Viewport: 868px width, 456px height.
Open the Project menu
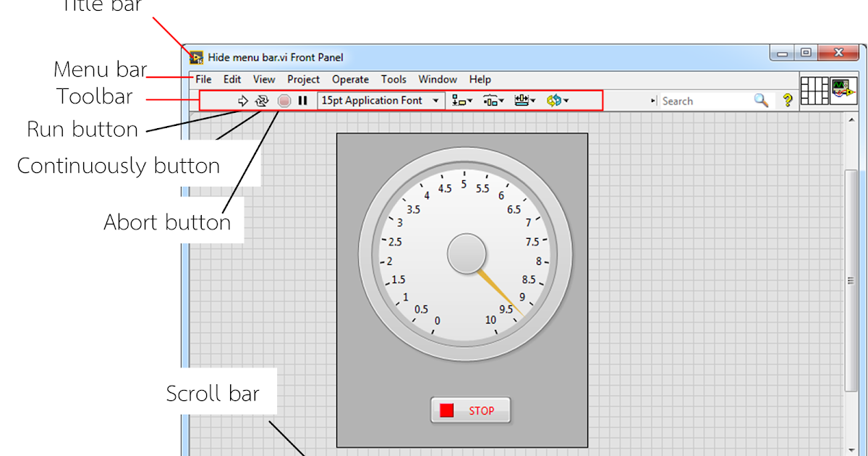coord(303,80)
